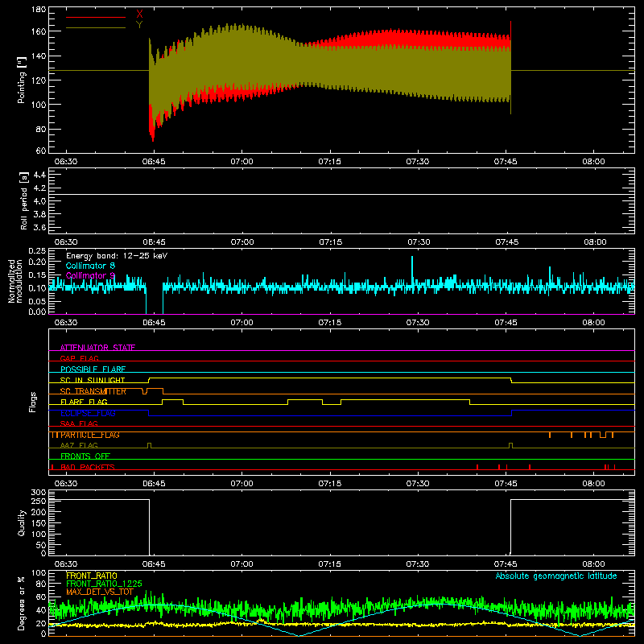Click the Normalized modulation axis title
Viewport: 644px width, 644px height.
pos(15,281)
